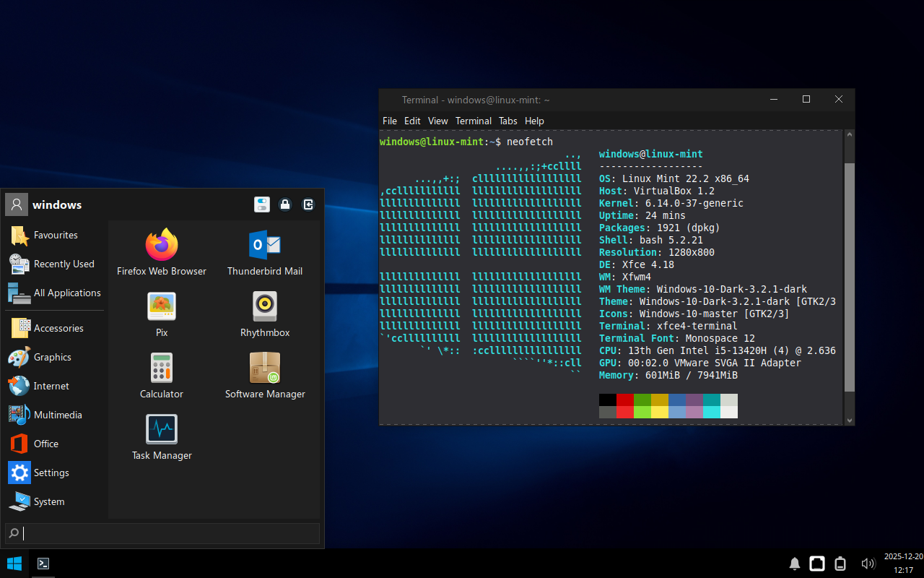The image size is (924, 578).
Task: Open the settings toggle icon beside username
Action: pyautogui.click(x=262, y=204)
